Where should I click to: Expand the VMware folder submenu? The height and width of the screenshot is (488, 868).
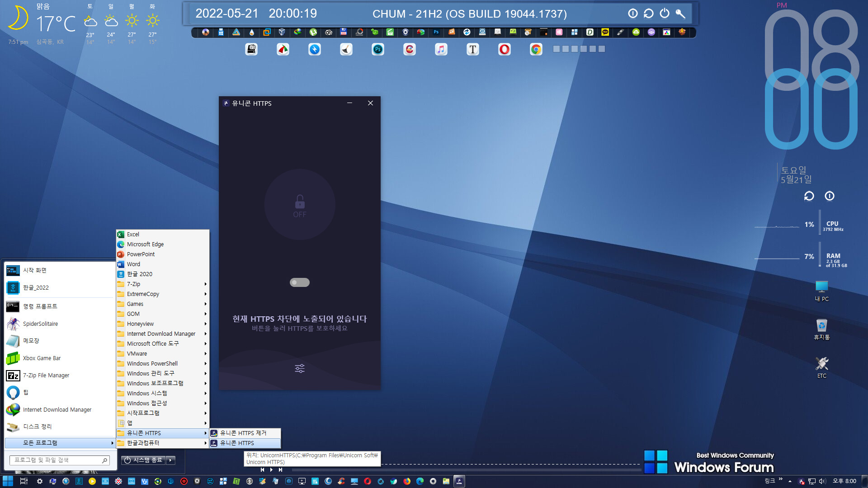[163, 353]
